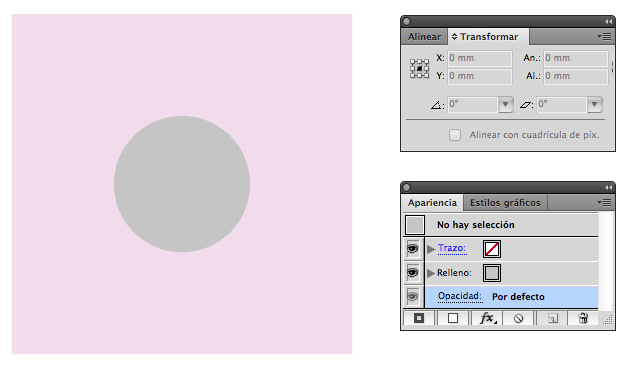Click the rotate angle value field
This screenshot has width=630, height=366.
point(473,104)
